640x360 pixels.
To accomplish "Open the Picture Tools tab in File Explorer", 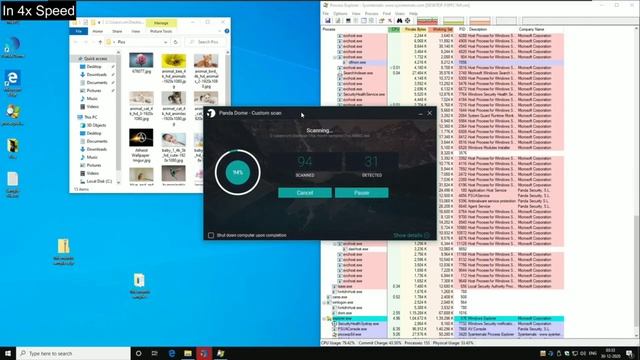I will click(161, 31).
